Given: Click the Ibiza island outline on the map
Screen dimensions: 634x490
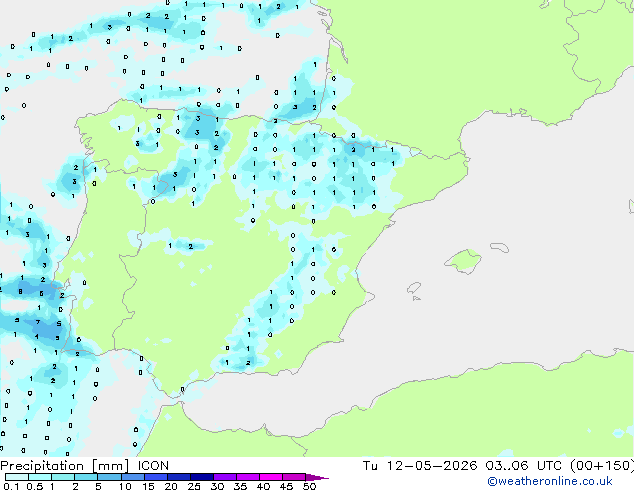Looking at the screenshot, I should coord(414,288).
